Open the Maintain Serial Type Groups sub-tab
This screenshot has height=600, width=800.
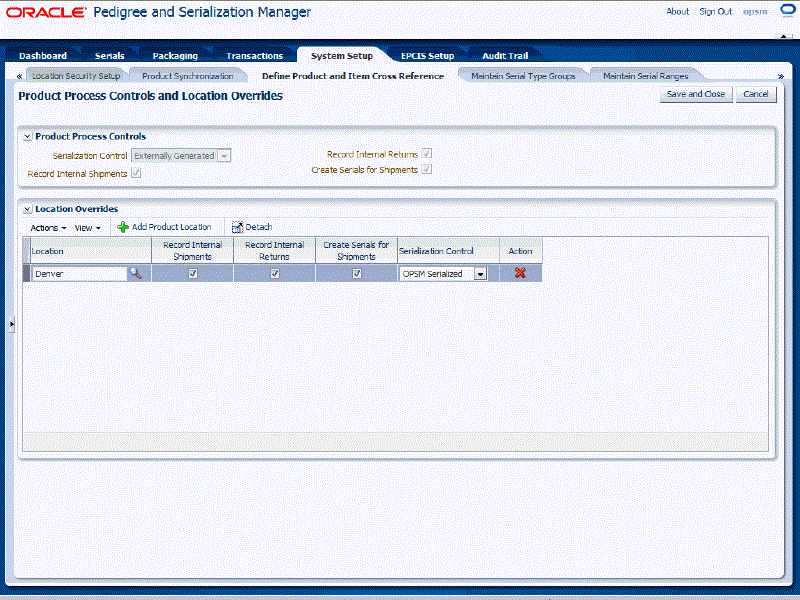pos(523,76)
